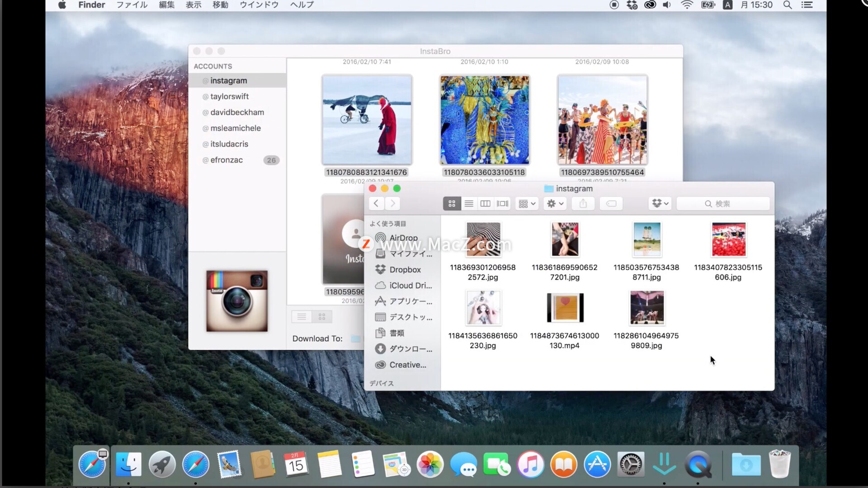Switch InstaBro to grid view
The width and height of the screenshot is (868, 488).
click(322, 317)
